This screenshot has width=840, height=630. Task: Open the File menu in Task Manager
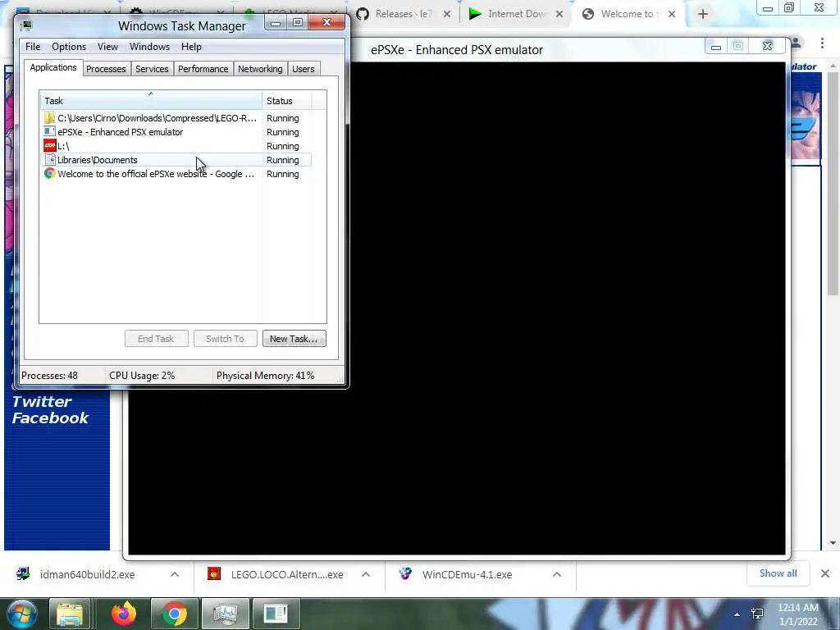[33, 47]
